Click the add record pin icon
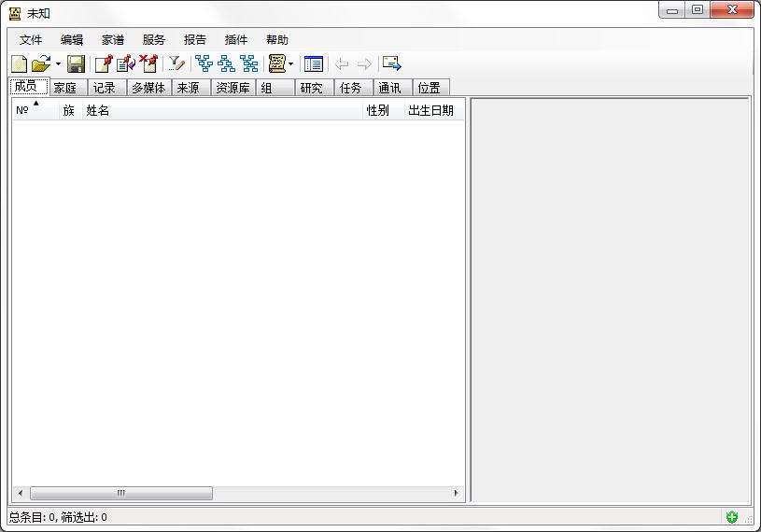This screenshot has height=532, width=761. click(x=103, y=64)
